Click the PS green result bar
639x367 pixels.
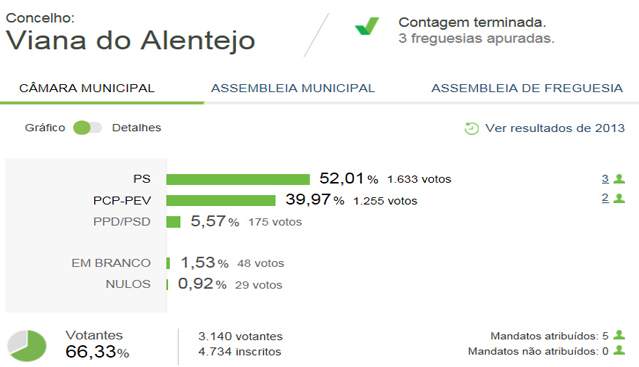(238, 179)
